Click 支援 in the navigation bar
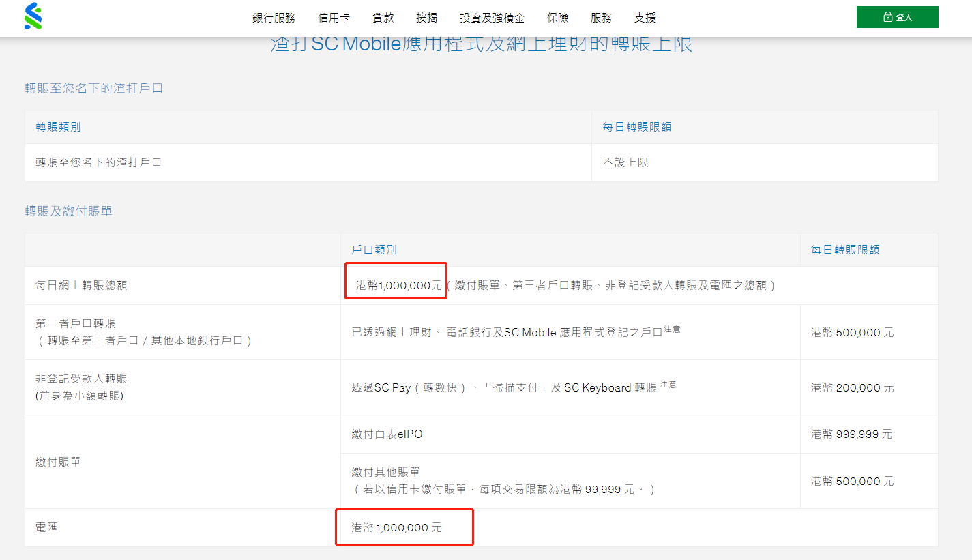This screenshot has width=972, height=560. point(645,18)
